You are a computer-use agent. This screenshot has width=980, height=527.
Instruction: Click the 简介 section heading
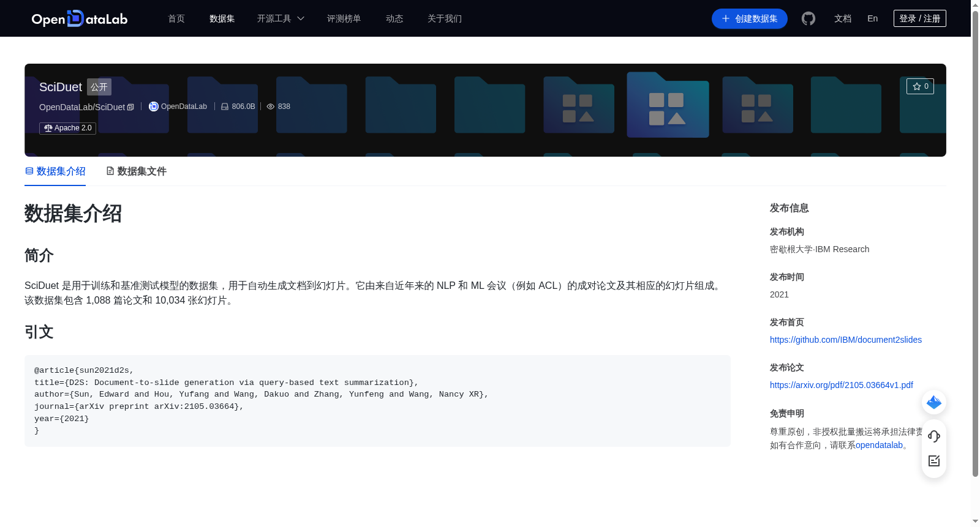[x=39, y=255]
